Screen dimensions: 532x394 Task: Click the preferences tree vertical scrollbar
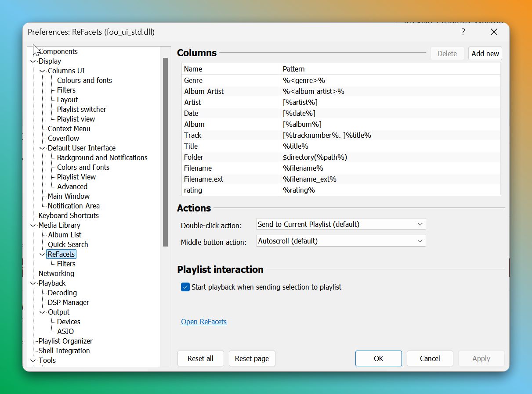pyautogui.click(x=166, y=151)
